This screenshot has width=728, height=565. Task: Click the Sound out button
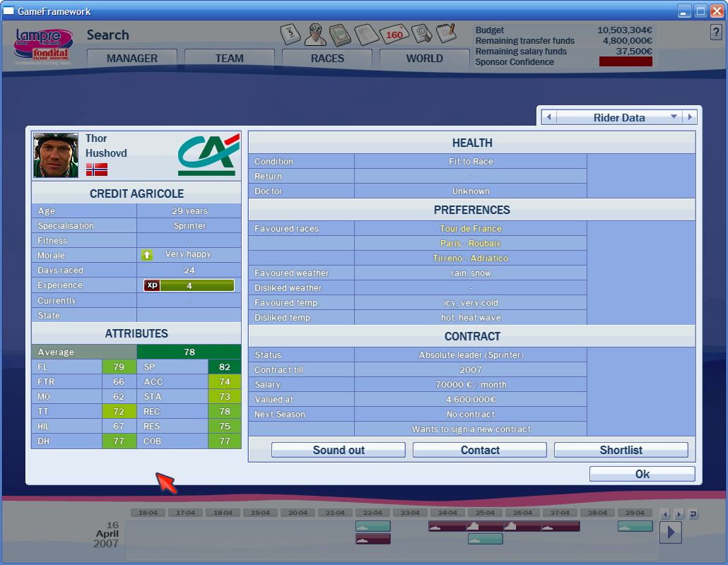[338, 450]
